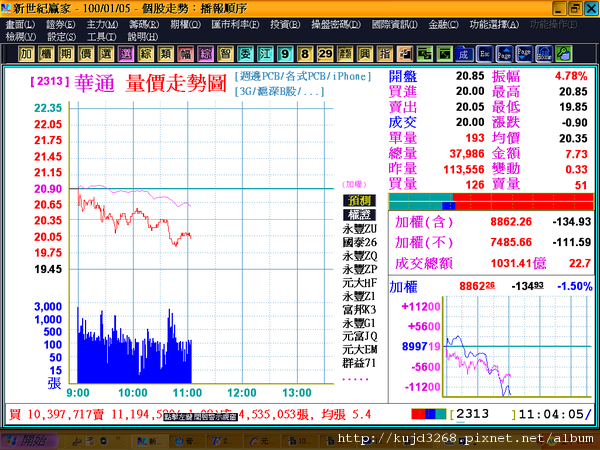
Task: Open the 投資(B) menu
Action: (x=285, y=24)
